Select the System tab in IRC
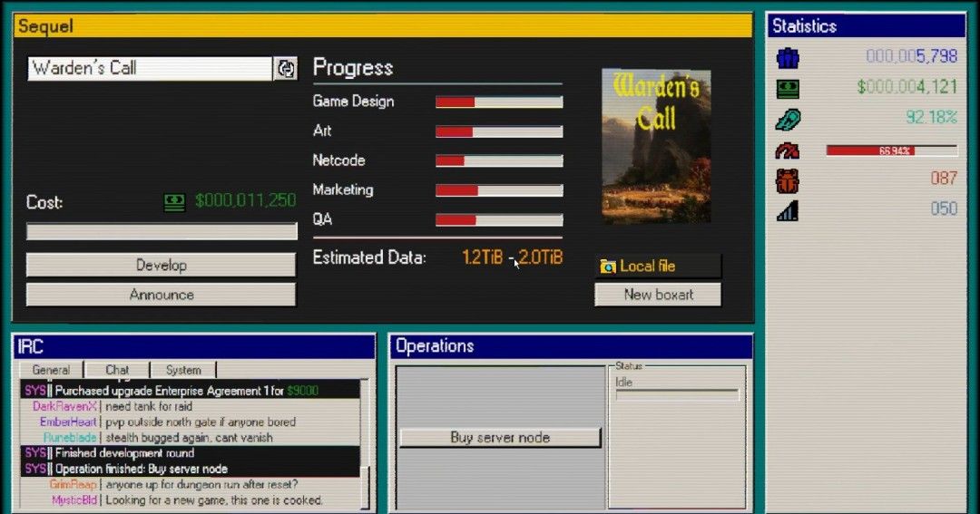This screenshot has height=514, width=980. 182,370
